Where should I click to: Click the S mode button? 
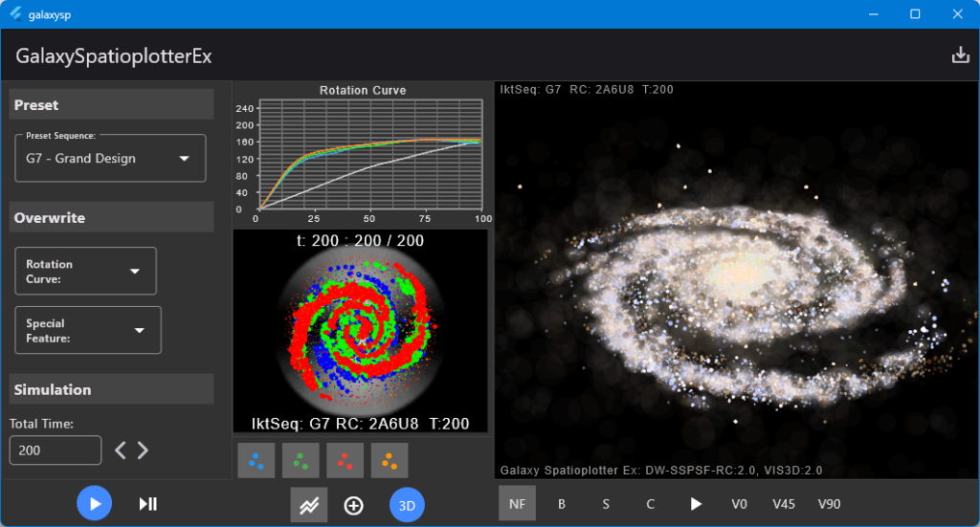click(606, 504)
